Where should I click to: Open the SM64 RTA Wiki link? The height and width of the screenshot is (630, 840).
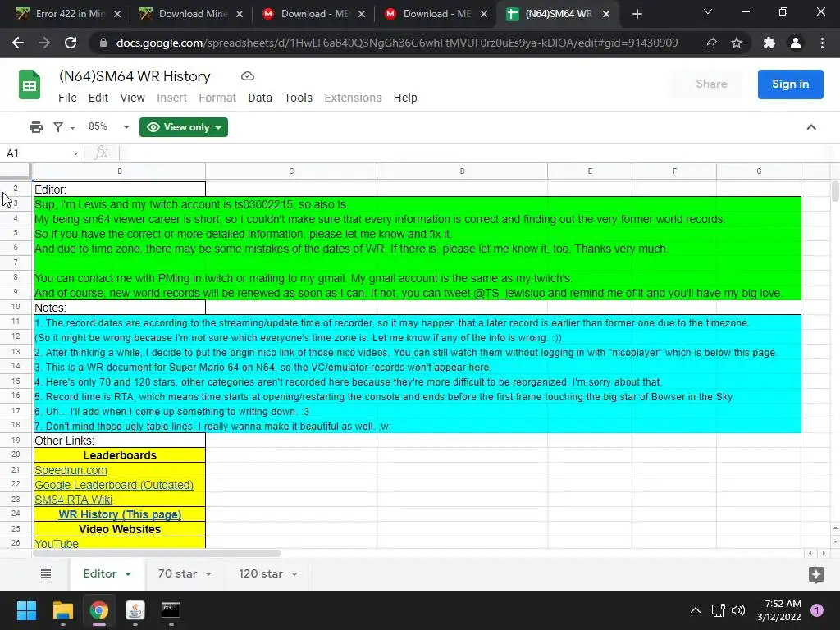pos(73,500)
